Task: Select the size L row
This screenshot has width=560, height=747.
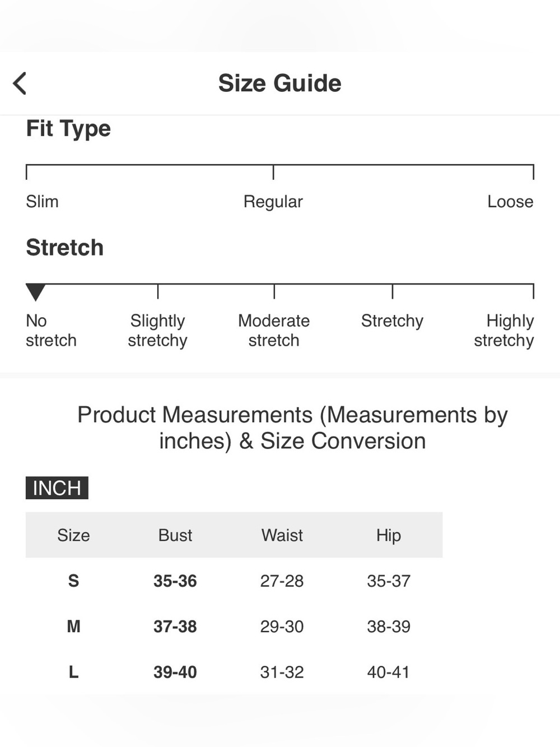Action: [234, 671]
